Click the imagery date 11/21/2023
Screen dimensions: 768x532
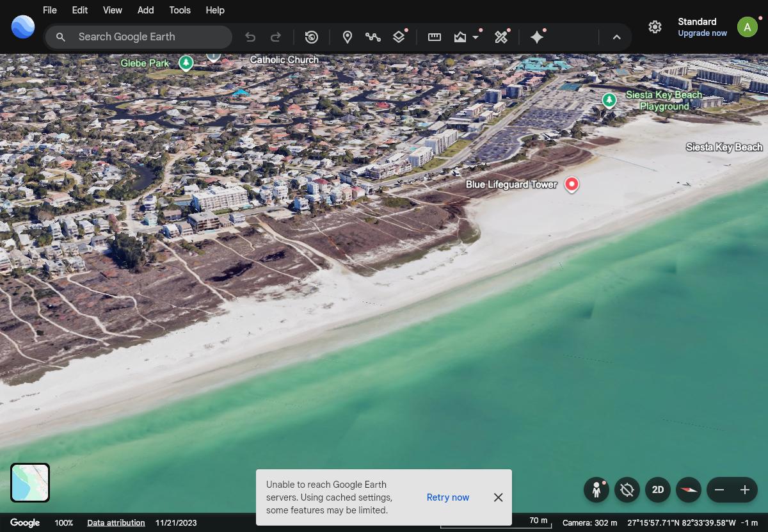pyautogui.click(x=176, y=523)
